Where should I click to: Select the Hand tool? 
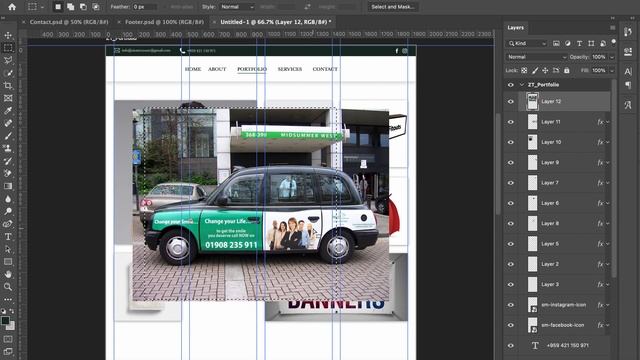click(8, 274)
